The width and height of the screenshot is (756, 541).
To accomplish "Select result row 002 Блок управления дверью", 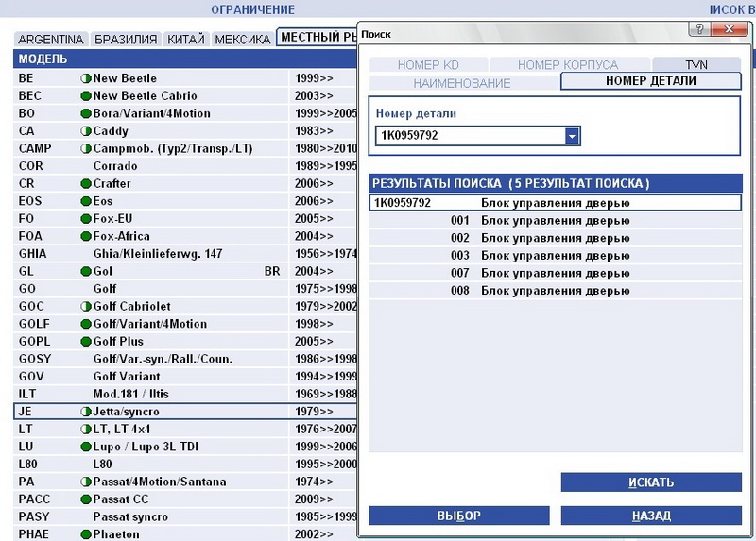I will tap(556, 238).
